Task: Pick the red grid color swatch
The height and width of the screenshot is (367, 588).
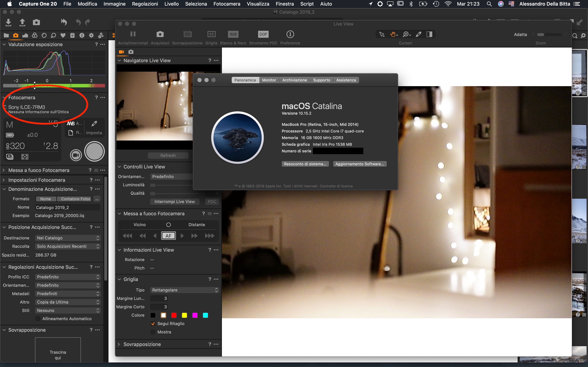Action: [x=174, y=315]
